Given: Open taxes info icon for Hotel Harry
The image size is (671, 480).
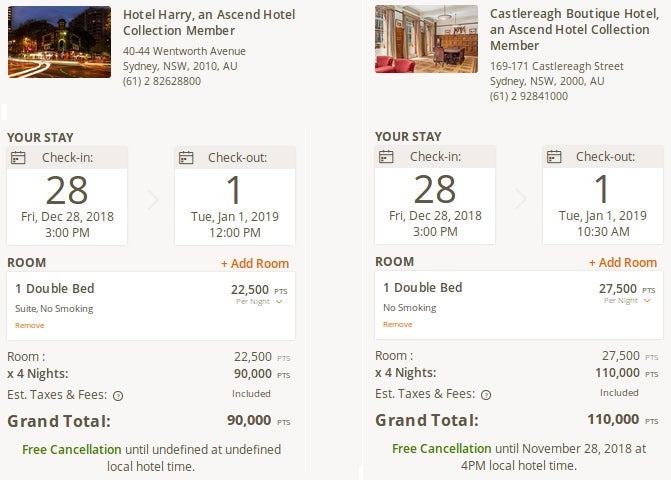Looking at the screenshot, I should coord(118,395).
